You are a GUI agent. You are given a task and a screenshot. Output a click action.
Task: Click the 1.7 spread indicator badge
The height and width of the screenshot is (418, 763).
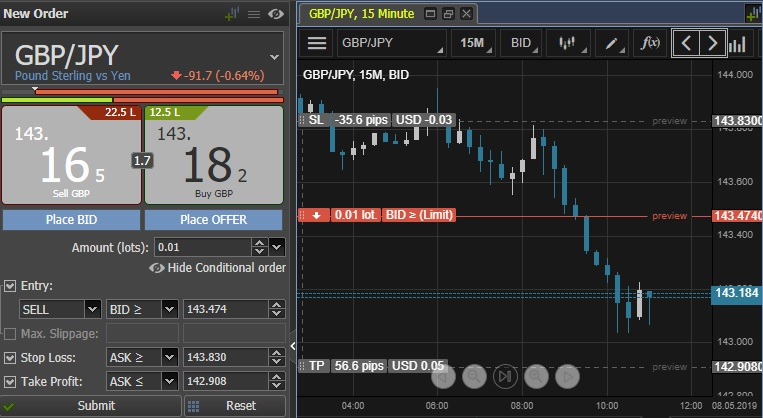click(x=142, y=161)
